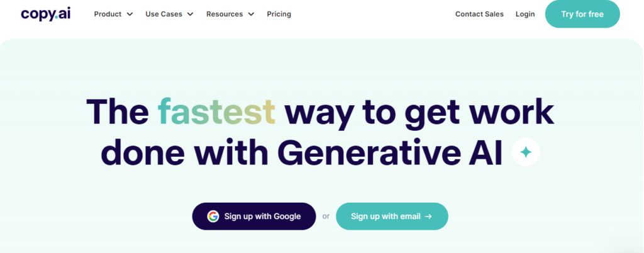The height and width of the screenshot is (253, 644).
Task: Click the Generative AI headline text
Action: click(x=393, y=153)
